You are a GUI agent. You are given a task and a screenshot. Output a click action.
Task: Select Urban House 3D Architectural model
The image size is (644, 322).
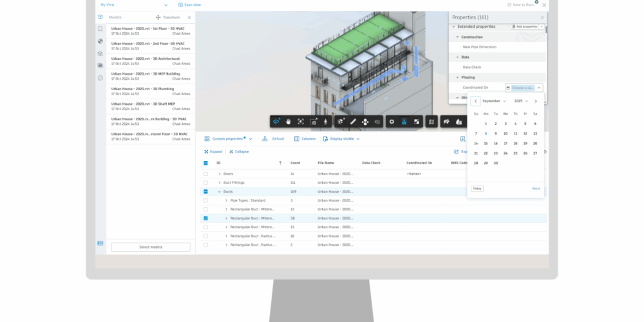click(151, 61)
